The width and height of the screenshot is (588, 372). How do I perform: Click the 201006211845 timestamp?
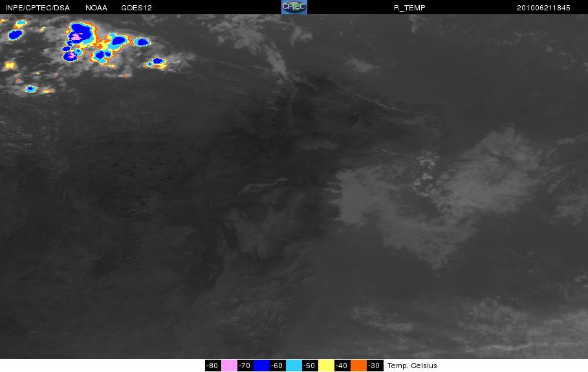pos(543,8)
